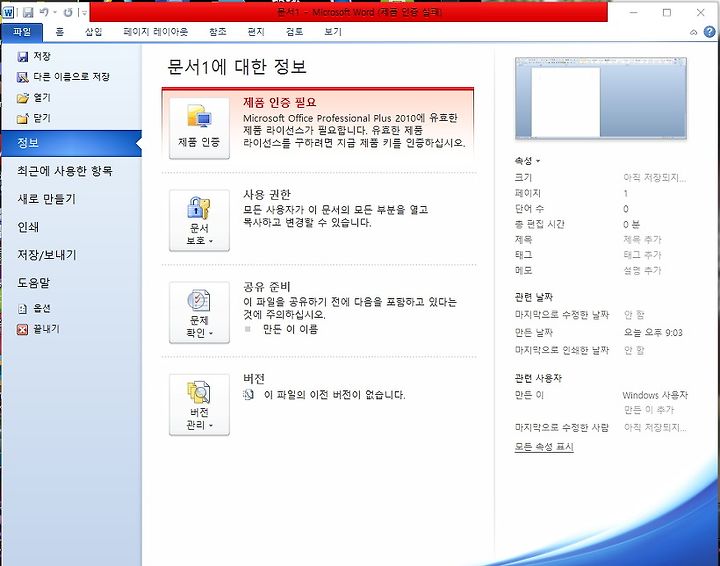Screen dimensions: 720x566
Task: Click 다른 이름으로 저장 (Save As)
Action: click(63, 77)
